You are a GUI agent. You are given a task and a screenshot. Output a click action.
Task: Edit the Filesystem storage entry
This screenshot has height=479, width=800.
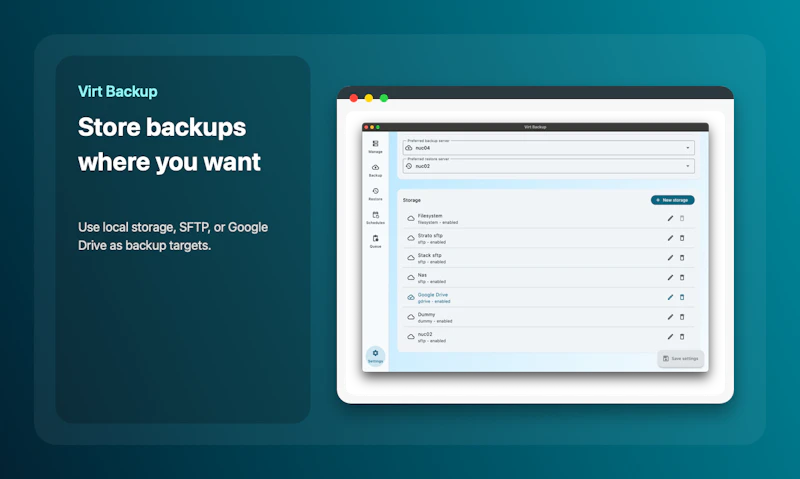(670, 218)
